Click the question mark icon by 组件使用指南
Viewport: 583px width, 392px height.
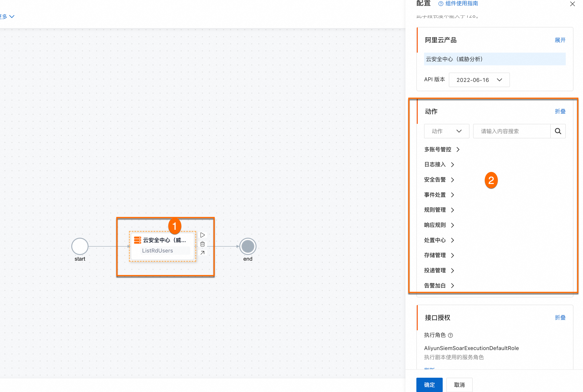click(x=441, y=4)
